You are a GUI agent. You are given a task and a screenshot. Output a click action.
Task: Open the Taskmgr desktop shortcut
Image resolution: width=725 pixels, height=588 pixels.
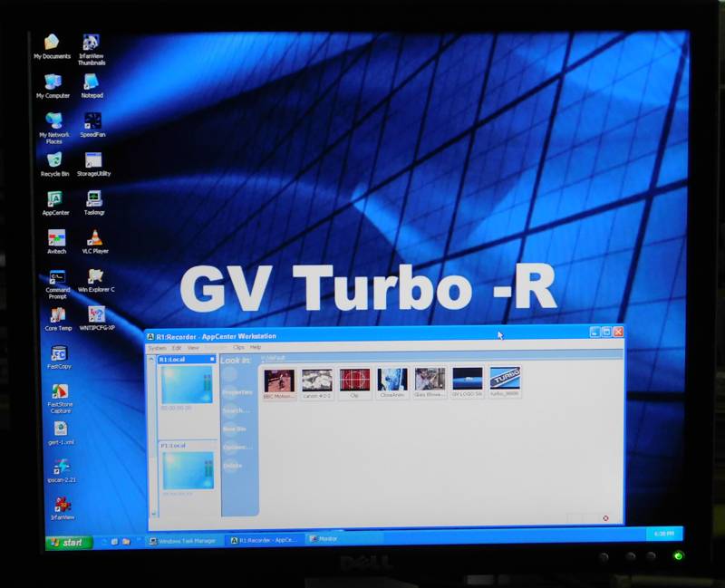(94, 203)
